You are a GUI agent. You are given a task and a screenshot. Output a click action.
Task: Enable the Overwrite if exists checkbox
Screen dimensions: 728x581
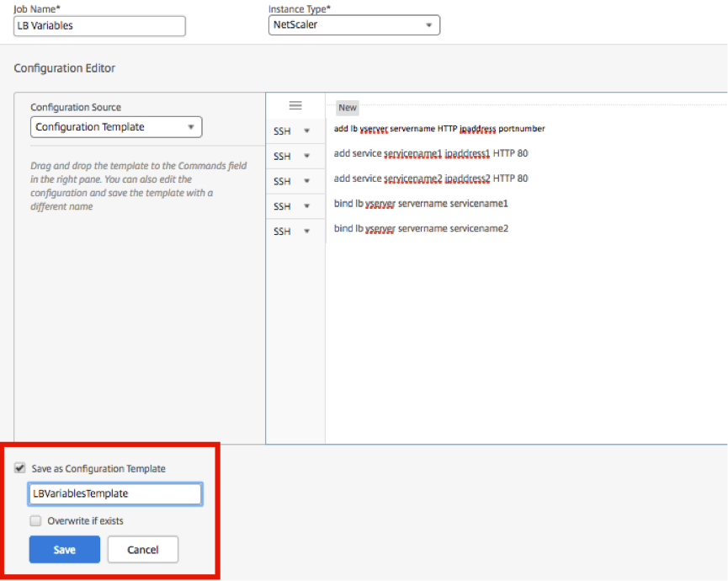[x=35, y=520]
